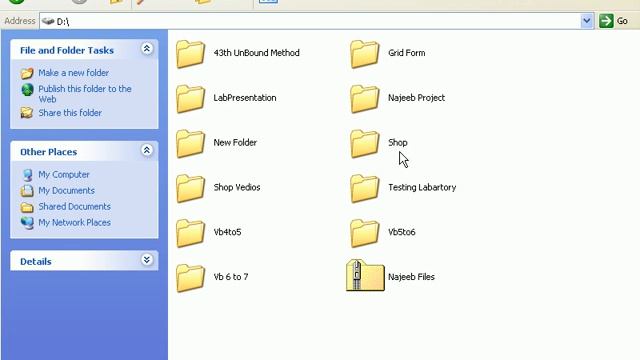
Task: Click the Other Places heading
Action: [x=49, y=152]
